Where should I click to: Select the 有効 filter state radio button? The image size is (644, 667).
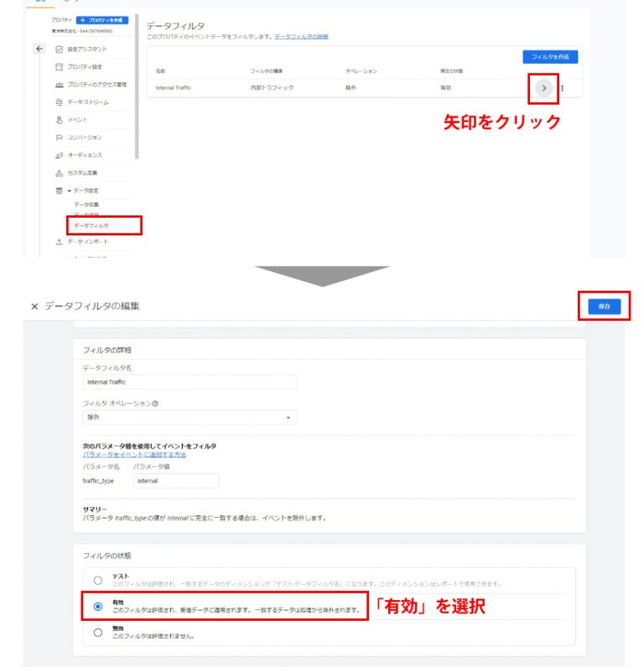(x=98, y=606)
